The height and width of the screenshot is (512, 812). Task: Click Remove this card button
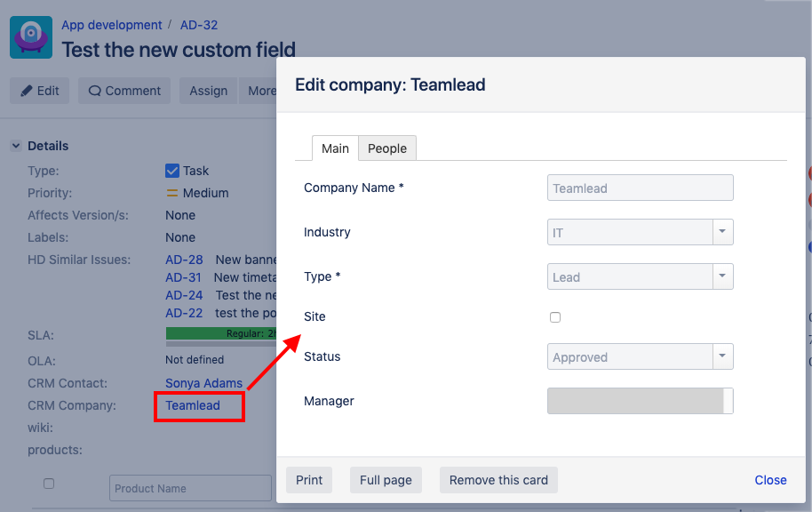click(498, 480)
